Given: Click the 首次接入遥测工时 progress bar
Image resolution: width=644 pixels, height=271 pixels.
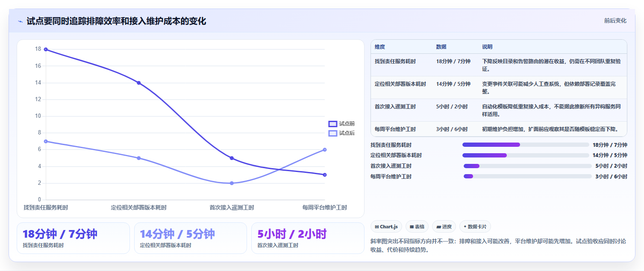Looking at the screenshot, I should (x=528, y=166).
